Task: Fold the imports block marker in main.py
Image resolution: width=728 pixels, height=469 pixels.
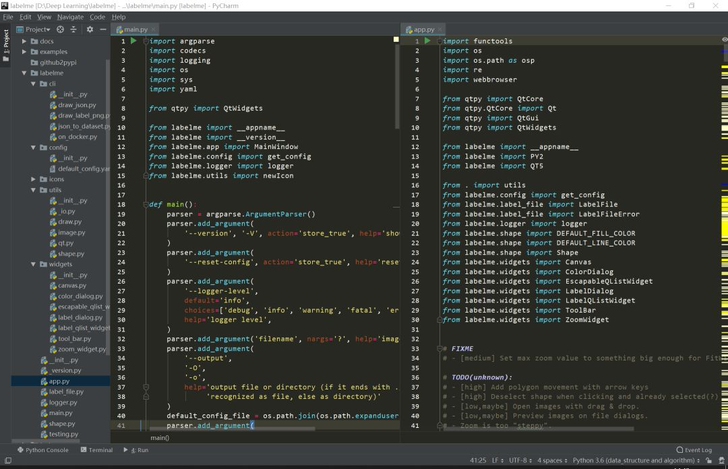Action: pyautogui.click(x=146, y=41)
